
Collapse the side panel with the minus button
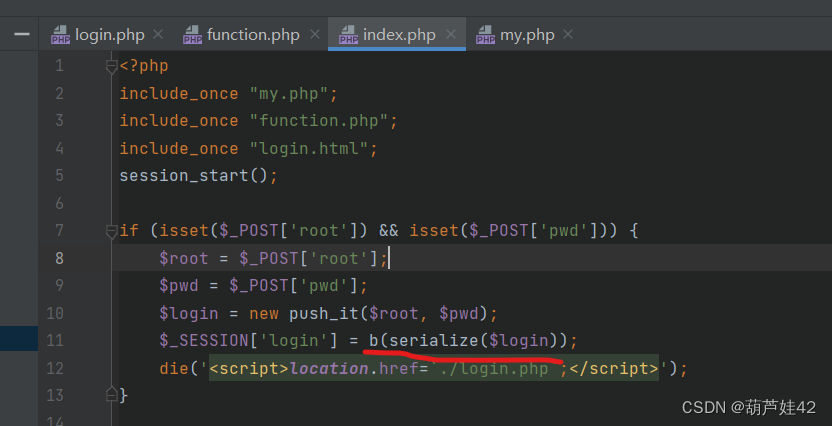pyautogui.click(x=22, y=34)
